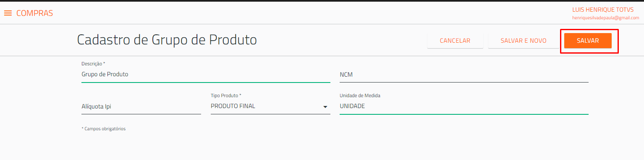Click the Campos obrigatórios note

[x=103, y=129]
